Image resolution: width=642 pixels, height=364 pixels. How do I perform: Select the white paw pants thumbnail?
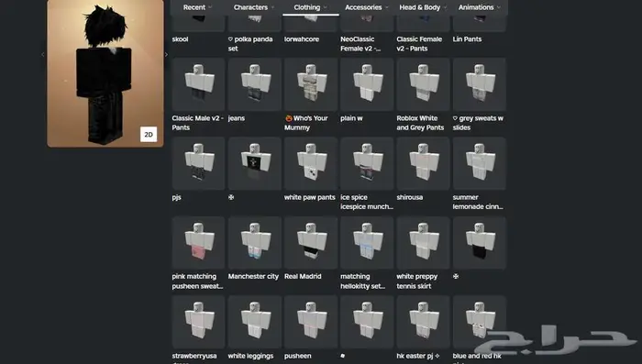[311, 163]
